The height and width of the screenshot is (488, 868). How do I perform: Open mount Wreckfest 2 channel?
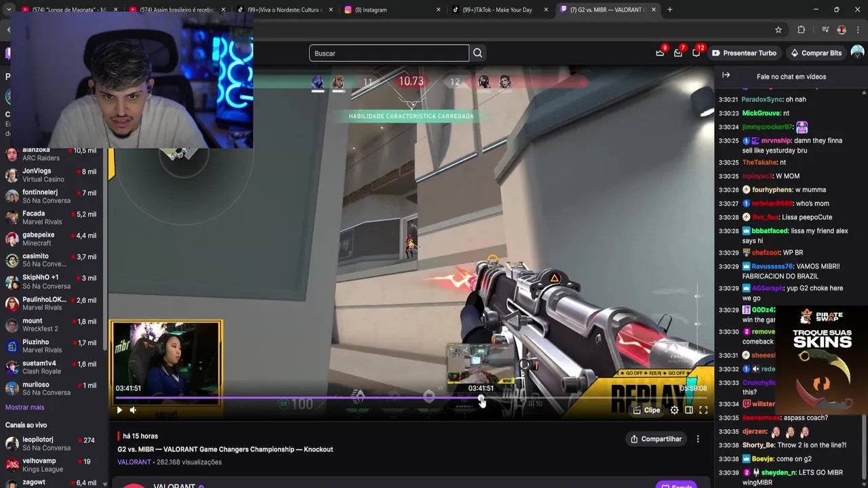tap(52, 325)
